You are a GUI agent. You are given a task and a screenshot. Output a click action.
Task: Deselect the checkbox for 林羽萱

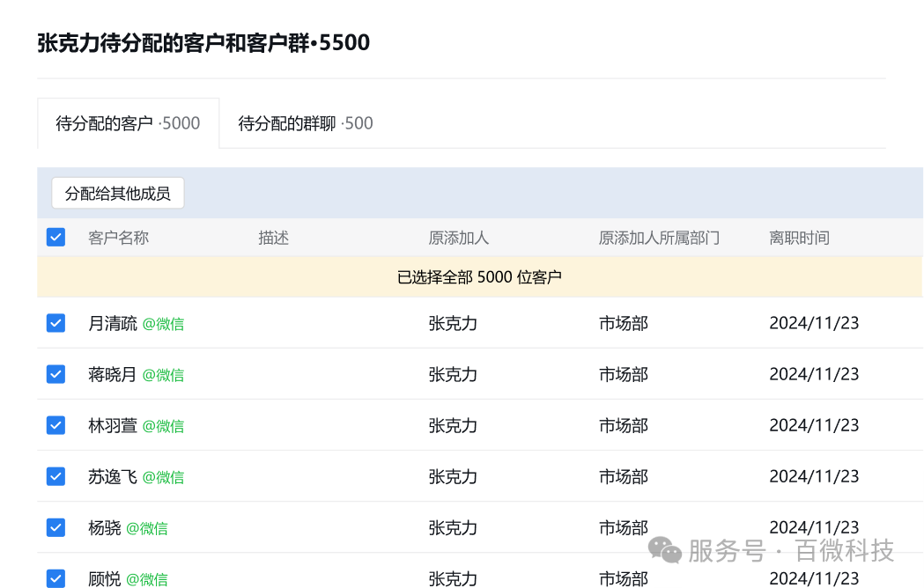(55, 425)
